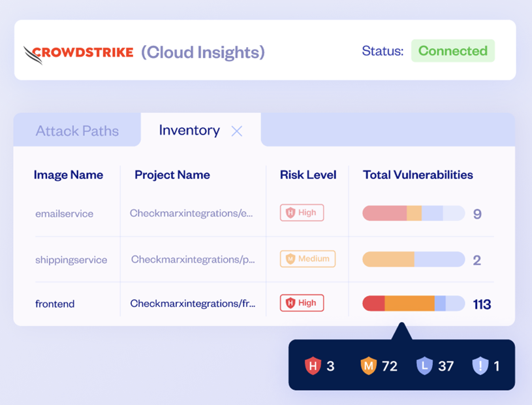Viewport: 532px width, 405px height.
Task: Click the shield icon in emailservice High badge
Action: coord(290,213)
